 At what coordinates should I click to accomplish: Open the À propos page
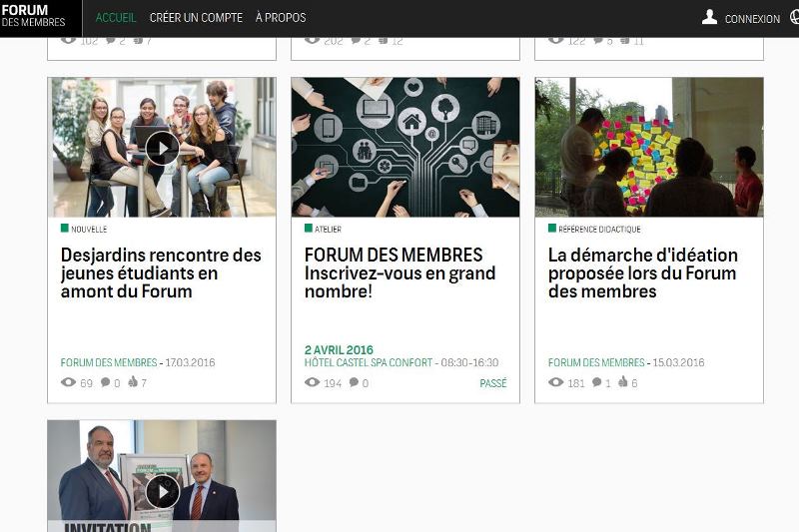[281, 18]
